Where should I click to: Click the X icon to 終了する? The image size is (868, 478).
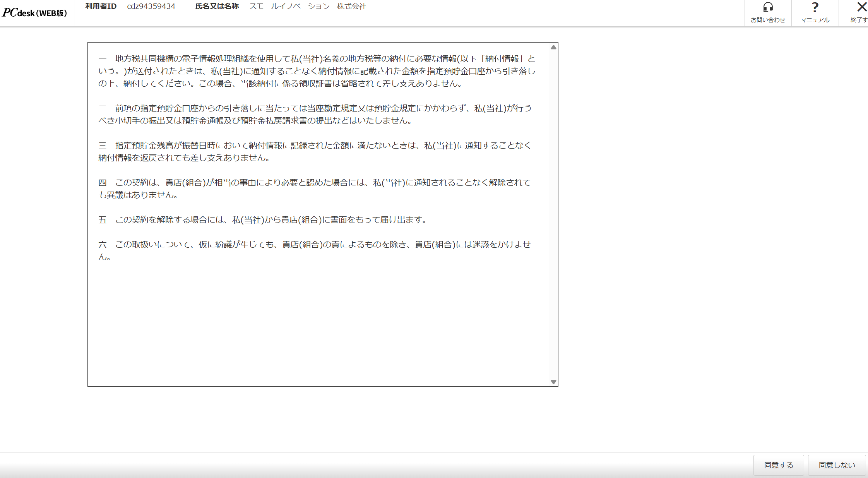[x=861, y=7]
